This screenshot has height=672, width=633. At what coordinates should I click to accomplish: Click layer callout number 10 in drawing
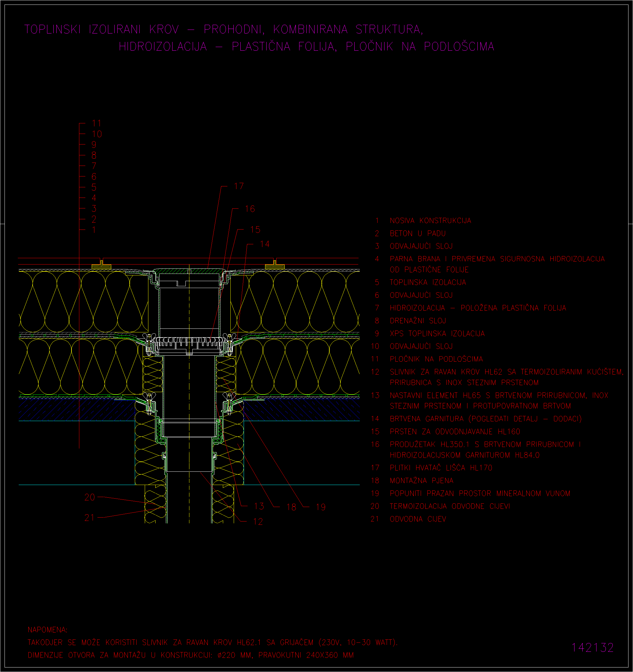[x=97, y=134]
